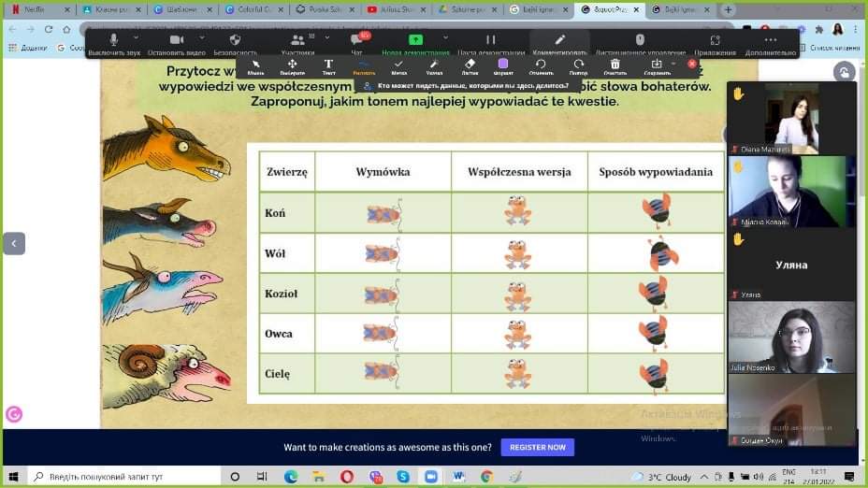Click the 'Wymówka' column header

pyautogui.click(x=383, y=172)
